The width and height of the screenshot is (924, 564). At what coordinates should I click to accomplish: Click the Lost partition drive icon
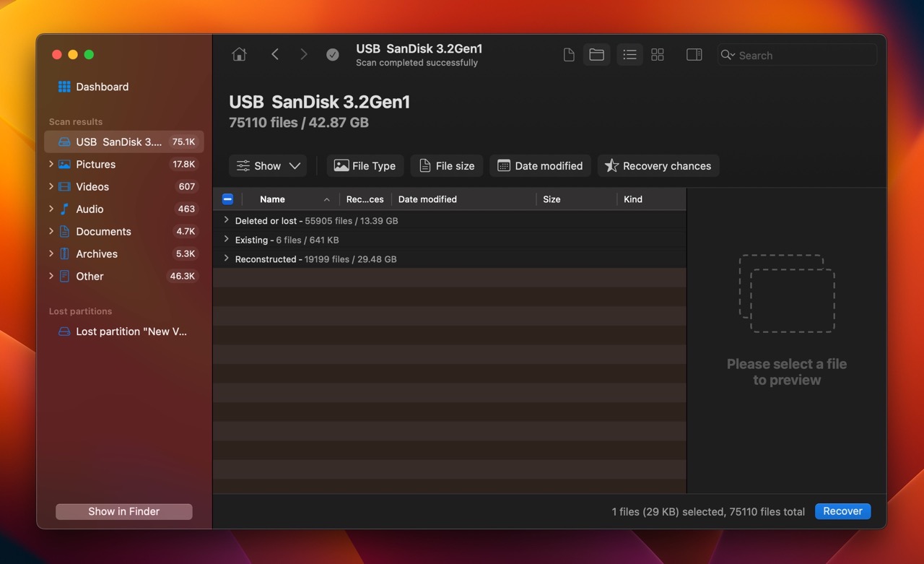(64, 331)
